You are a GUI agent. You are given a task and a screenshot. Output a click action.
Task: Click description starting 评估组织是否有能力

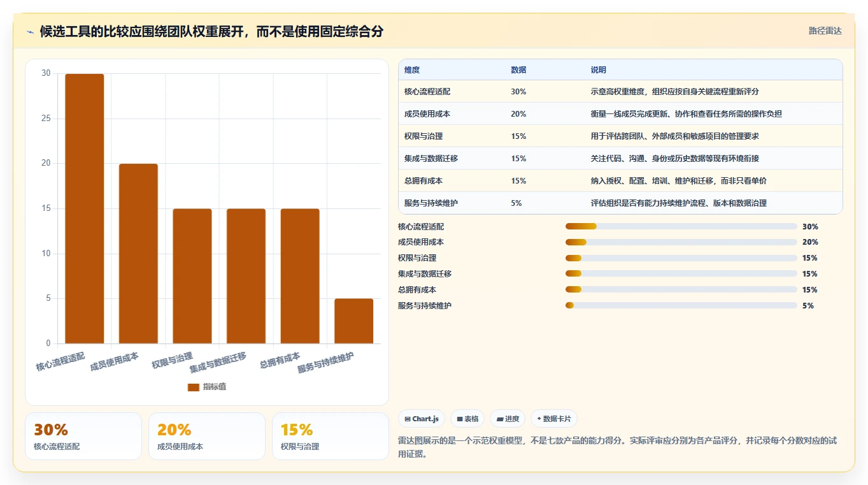click(x=679, y=203)
